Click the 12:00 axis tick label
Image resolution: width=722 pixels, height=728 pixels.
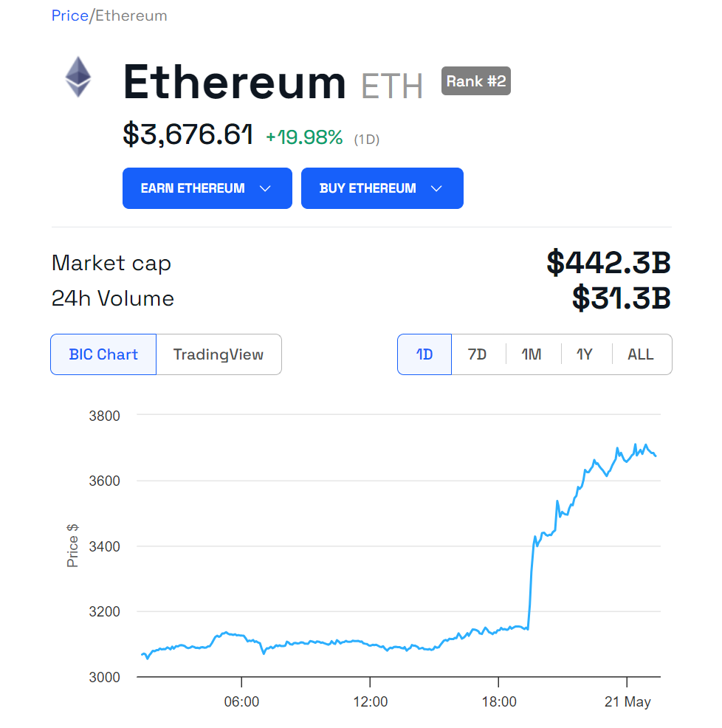click(x=370, y=701)
